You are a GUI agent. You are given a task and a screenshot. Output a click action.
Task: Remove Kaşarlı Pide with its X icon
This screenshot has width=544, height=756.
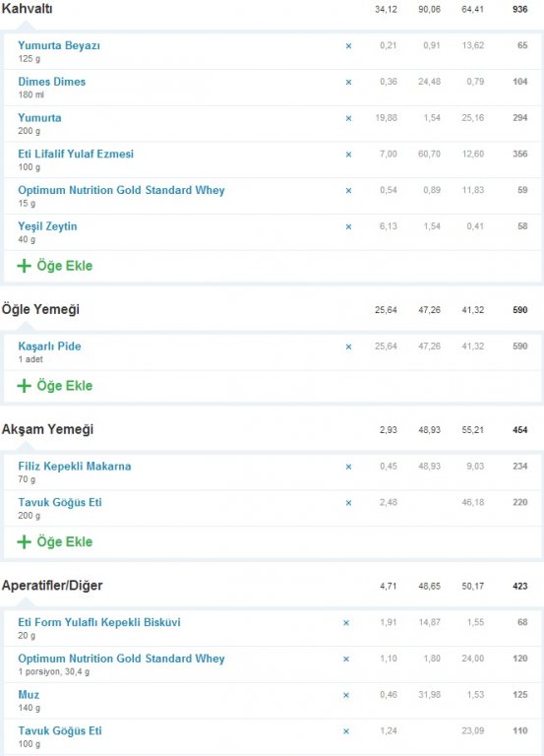tap(348, 347)
